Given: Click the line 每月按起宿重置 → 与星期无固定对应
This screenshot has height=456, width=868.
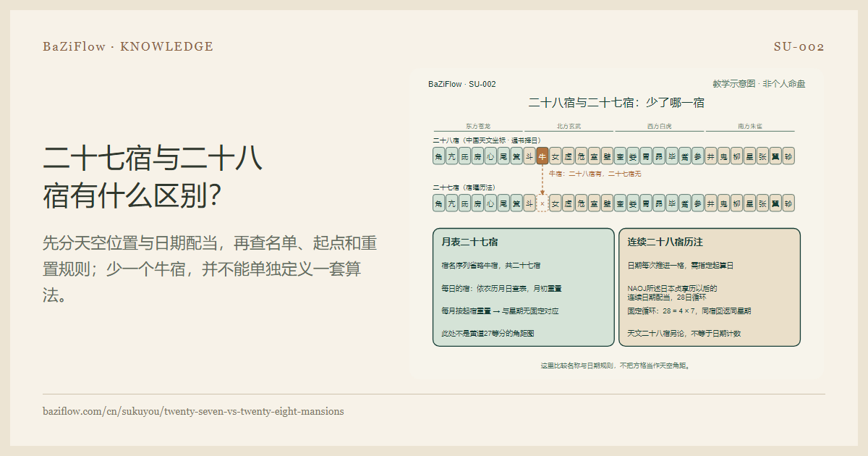Looking at the screenshot, I should [500, 311].
